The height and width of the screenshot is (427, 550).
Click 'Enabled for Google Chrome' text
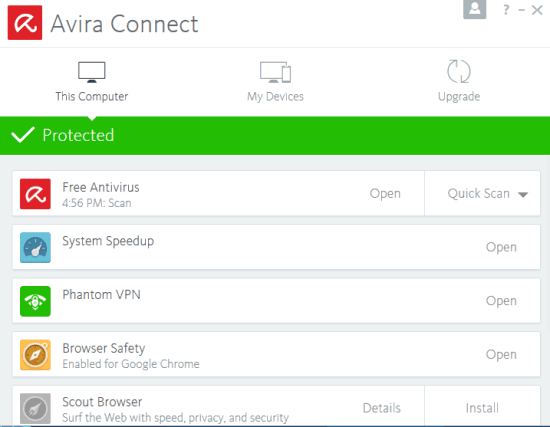131,364
